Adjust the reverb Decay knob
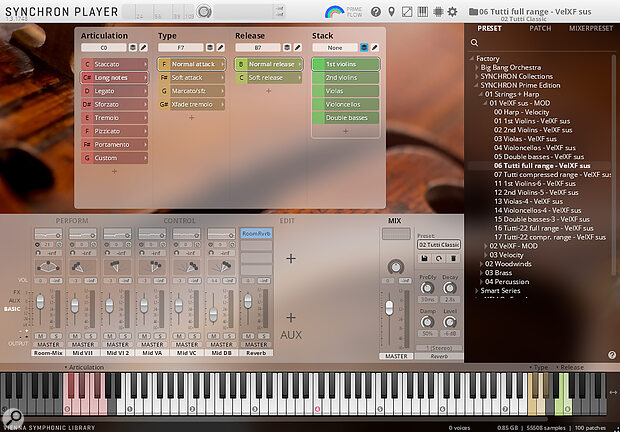This screenshot has height=432, width=620. pos(450,288)
